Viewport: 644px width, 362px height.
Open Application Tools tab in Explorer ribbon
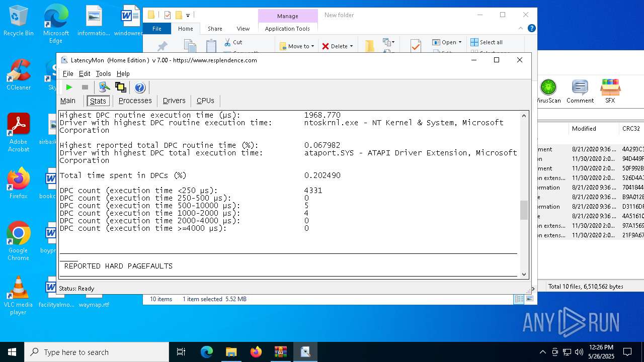(x=287, y=29)
